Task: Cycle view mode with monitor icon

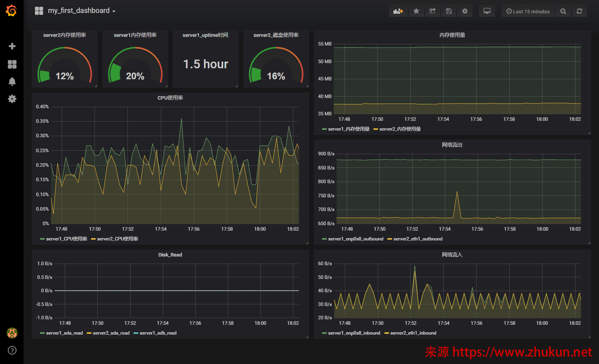Action: coord(487,11)
